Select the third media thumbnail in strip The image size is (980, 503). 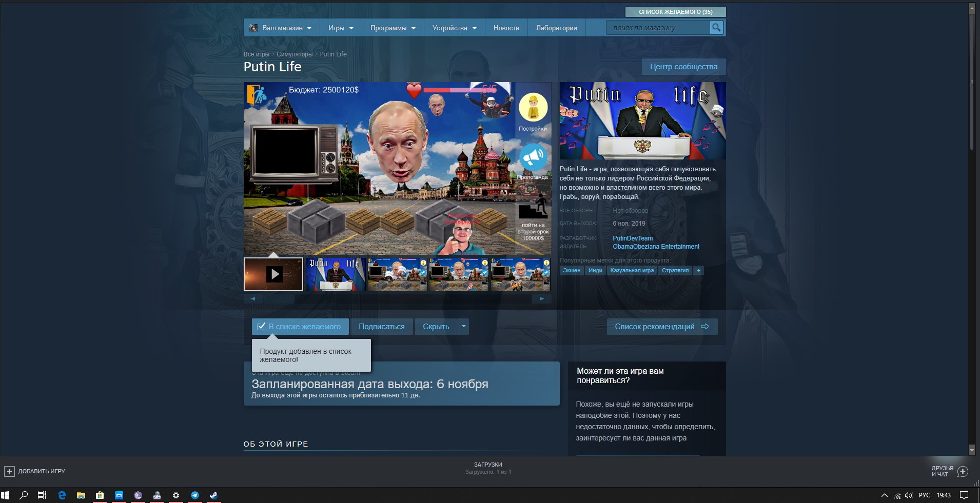click(397, 274)
